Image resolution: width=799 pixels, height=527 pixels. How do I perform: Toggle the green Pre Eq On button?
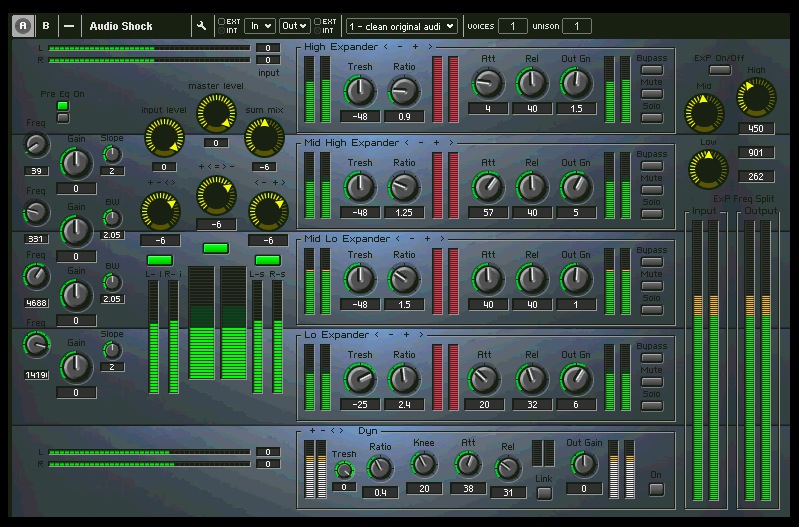click(63, 106)
